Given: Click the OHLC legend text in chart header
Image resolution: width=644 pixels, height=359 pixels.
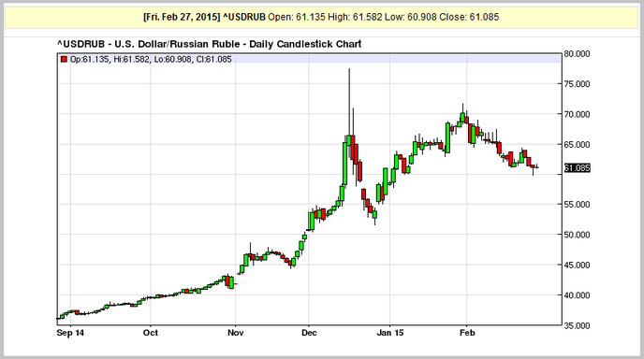Looking at the screenshot, I should point(151,60).
